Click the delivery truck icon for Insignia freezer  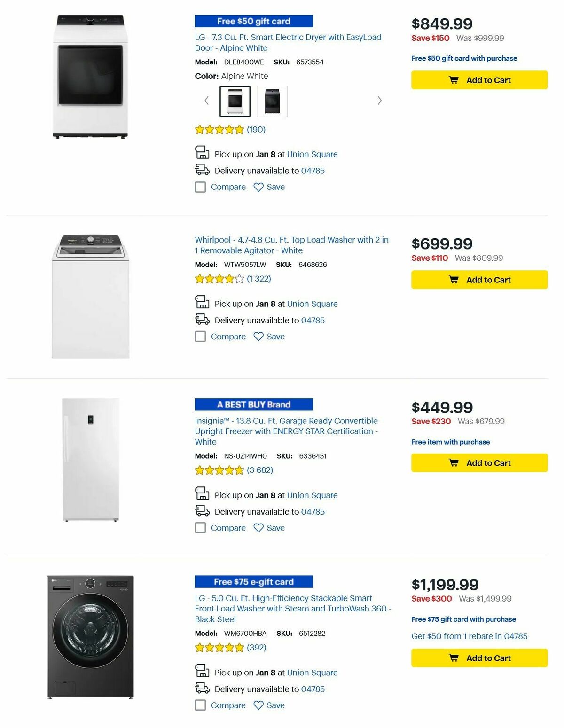(x=202, y=509)
